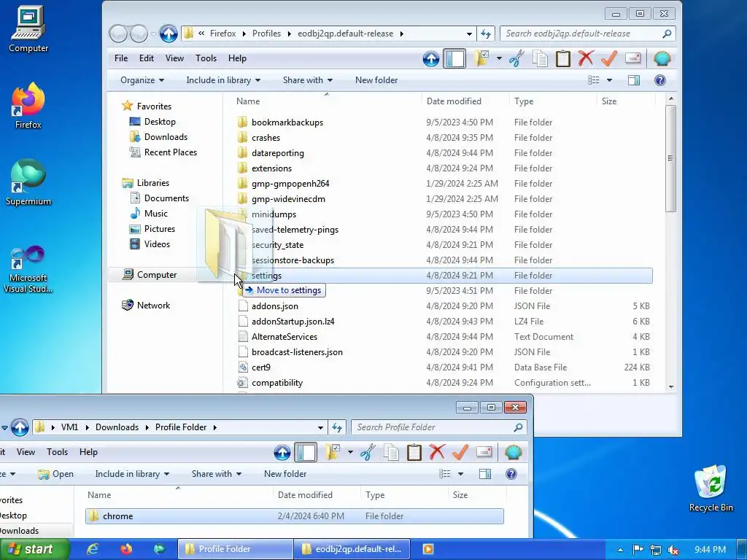Click the Copy icon in top window toolbar
This screenshot has height=560, width=747.
(x=540, y=58)
